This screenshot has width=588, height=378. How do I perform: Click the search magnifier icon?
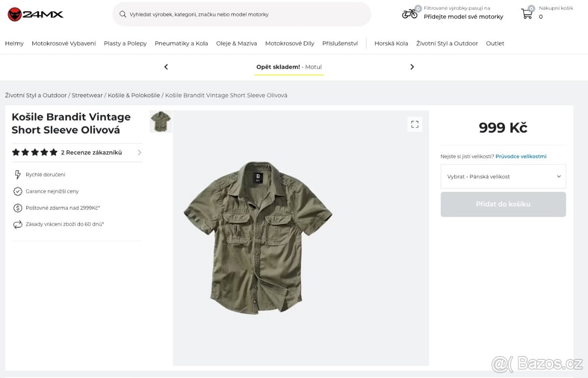coord(123,14)
